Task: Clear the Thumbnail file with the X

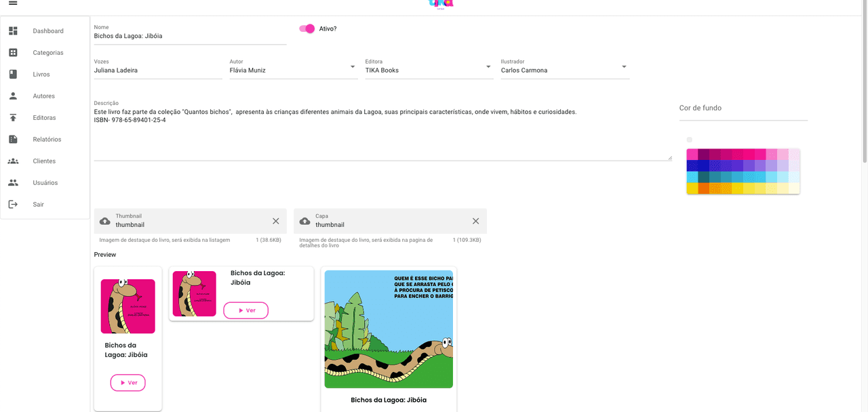Action: 276,221
